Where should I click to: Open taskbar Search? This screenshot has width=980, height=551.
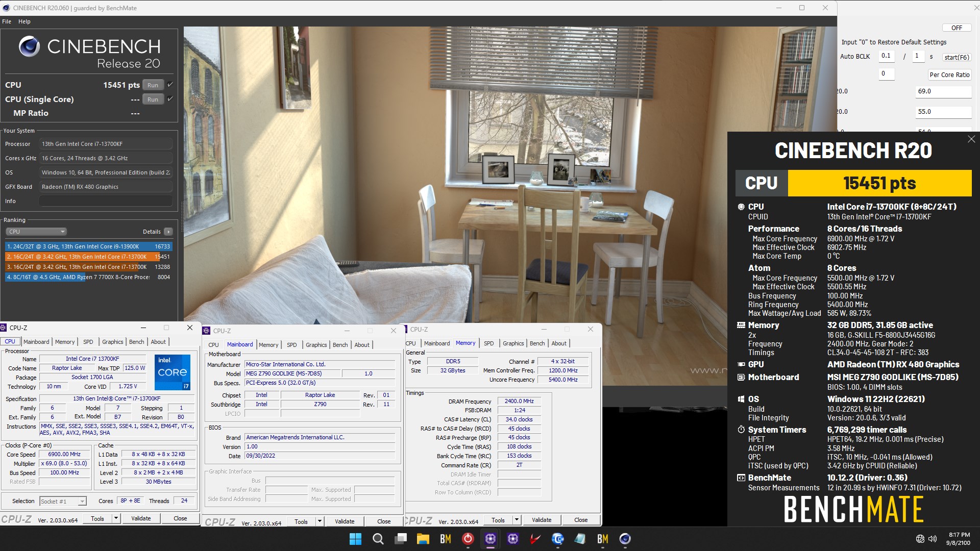pyautogui.click(x=378, y=539)
